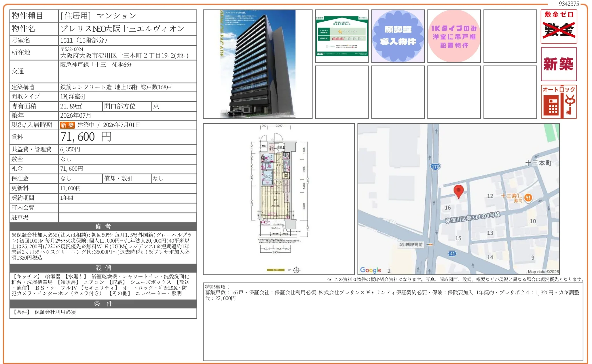592x364 pixels.
Task: Click the route 176 shield on map
Action: click(435, 167)
